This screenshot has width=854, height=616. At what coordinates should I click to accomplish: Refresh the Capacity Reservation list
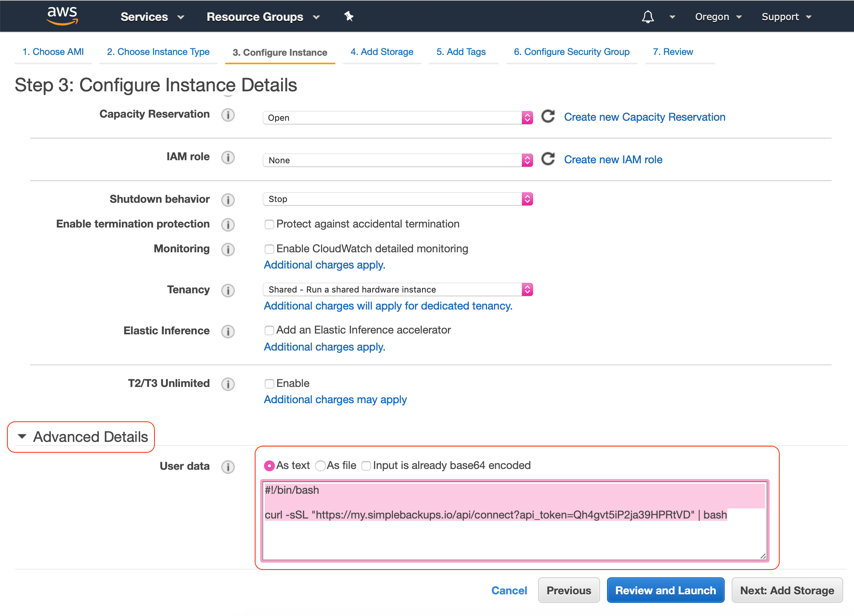coord(548,117)
